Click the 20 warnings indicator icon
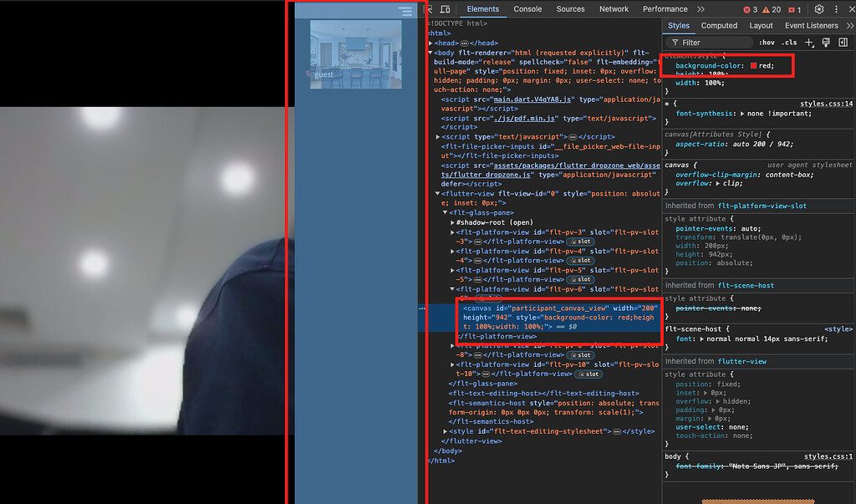The width and height of the screenshot is (856, 504). tap(767, 8)
